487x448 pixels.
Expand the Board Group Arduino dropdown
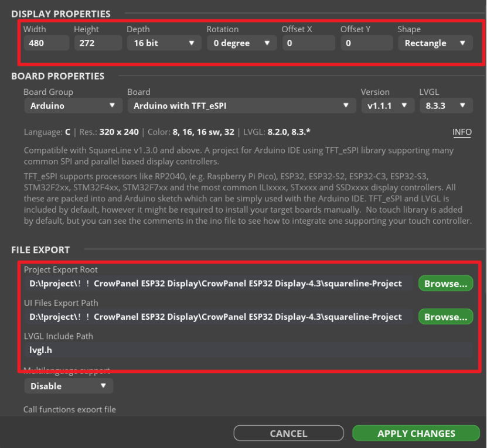[x=73, y=105]
